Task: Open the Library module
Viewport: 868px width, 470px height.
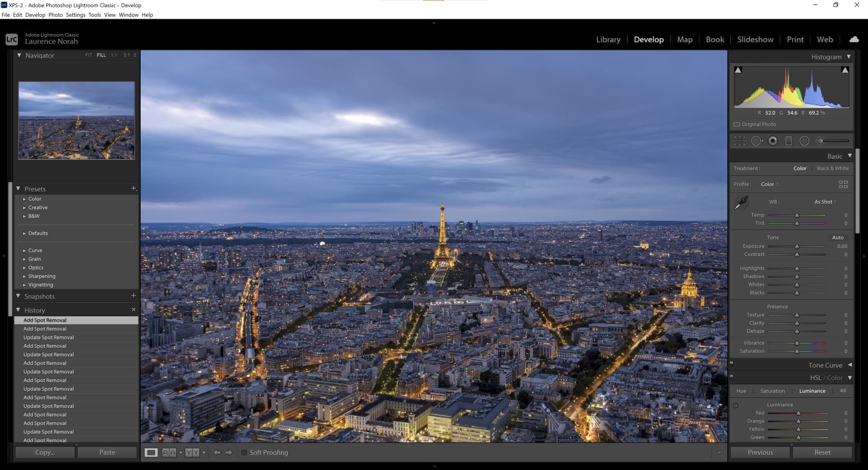Action: point(608,39)
